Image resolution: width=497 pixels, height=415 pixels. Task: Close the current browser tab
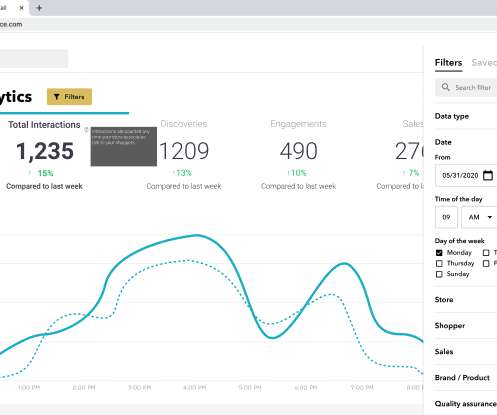21,8
